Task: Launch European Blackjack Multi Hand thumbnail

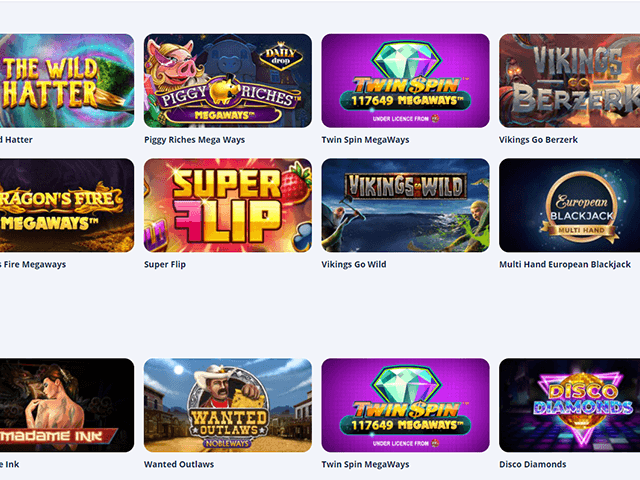Action: point(569,205)
